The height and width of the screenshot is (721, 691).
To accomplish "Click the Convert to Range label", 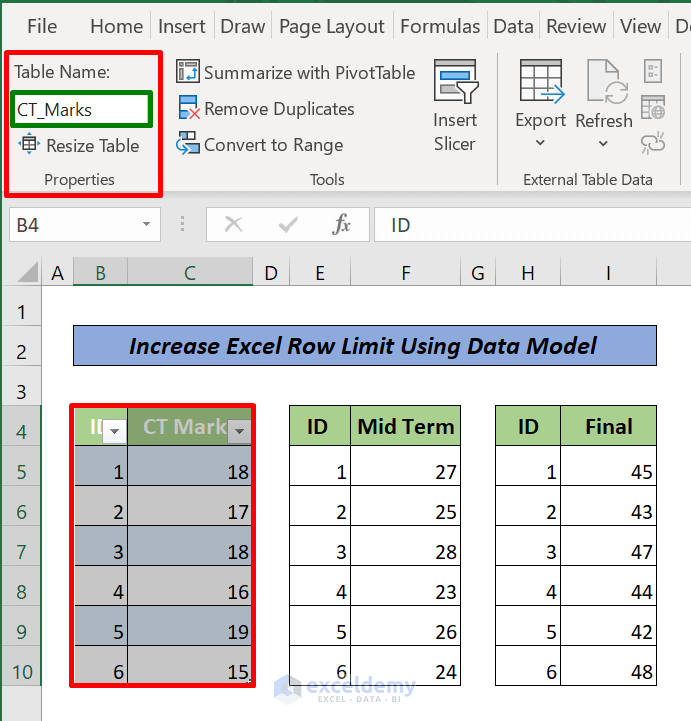I will [274, 145].
